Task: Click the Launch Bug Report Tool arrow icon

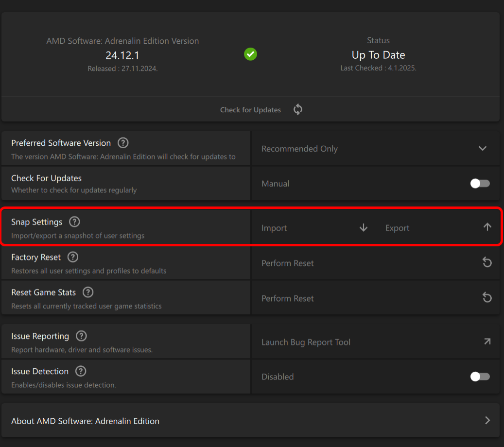Action: tap(487, 341)
